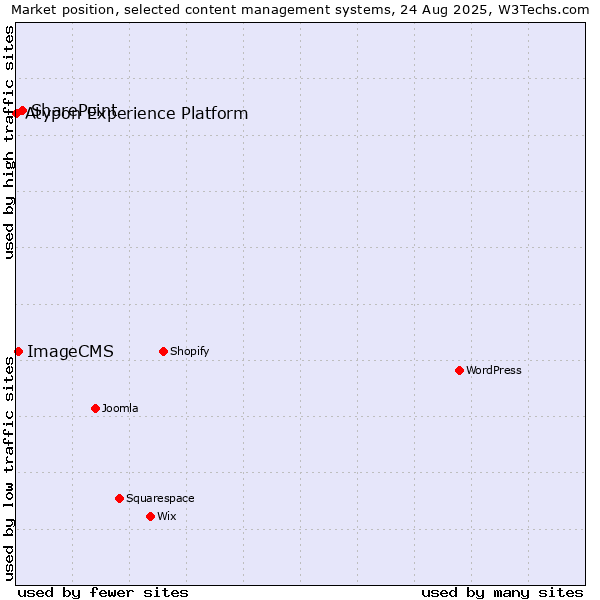Click the ImageCMS red data point
Image resolution: width=600 pixels, height=600 pixels.
[x=18, y=351]
